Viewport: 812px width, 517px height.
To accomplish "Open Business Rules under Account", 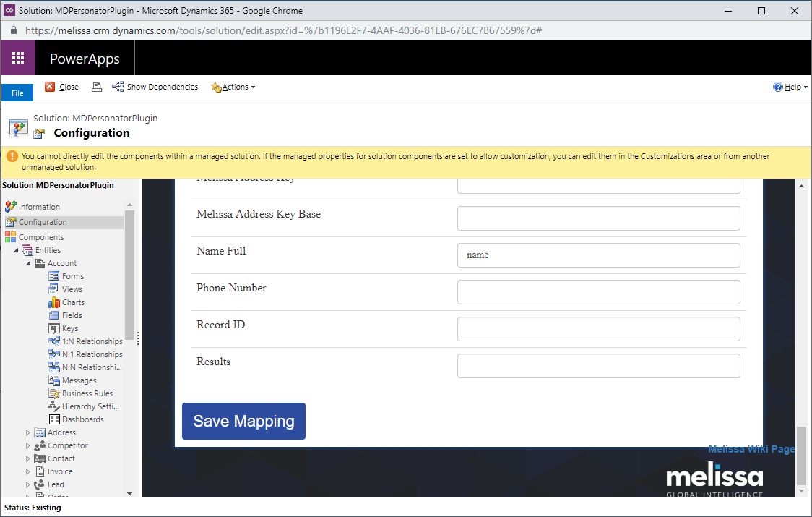I will (87, 393).
